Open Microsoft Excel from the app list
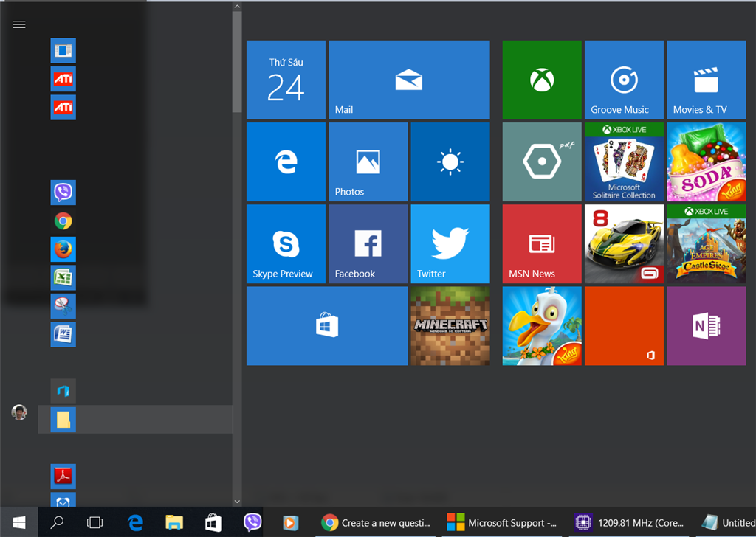 pos(63,278)
